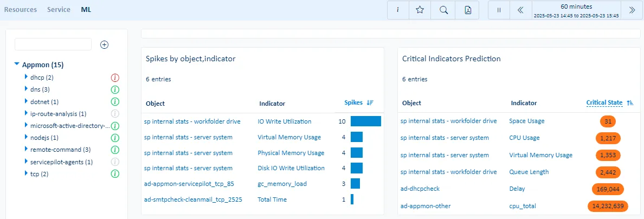The height and width of the screenshot is (219, 644).
Task: Expand the remote-command tree node
Action: tap(26, 149)
